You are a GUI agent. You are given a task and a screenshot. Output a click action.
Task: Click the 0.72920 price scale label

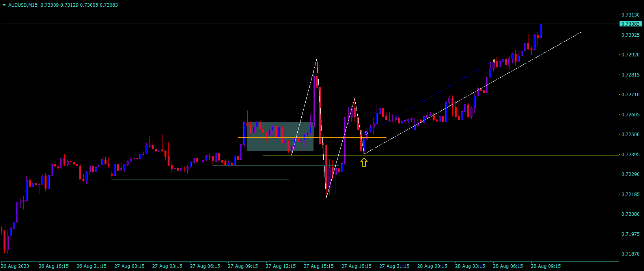coord(630,55)
